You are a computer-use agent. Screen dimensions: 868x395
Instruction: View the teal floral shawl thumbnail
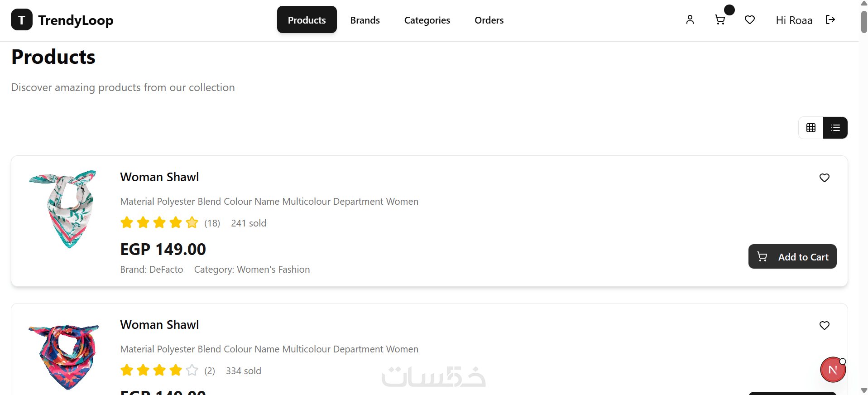pyautogui.click(x=64, y=209)
